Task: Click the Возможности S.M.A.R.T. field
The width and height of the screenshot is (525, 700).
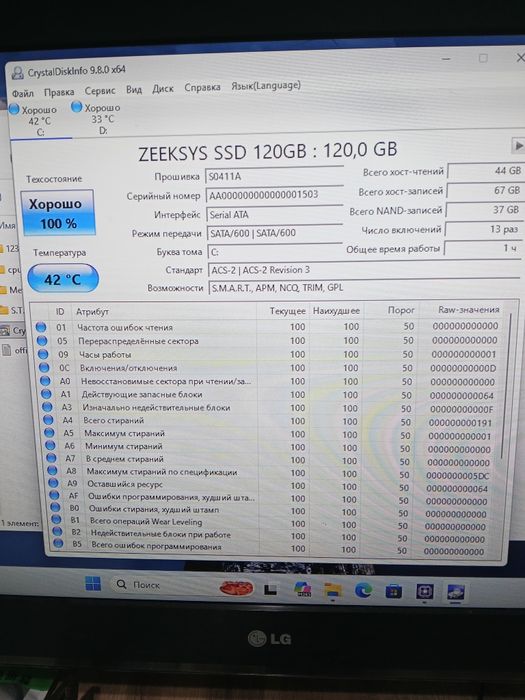Action: 364,288
